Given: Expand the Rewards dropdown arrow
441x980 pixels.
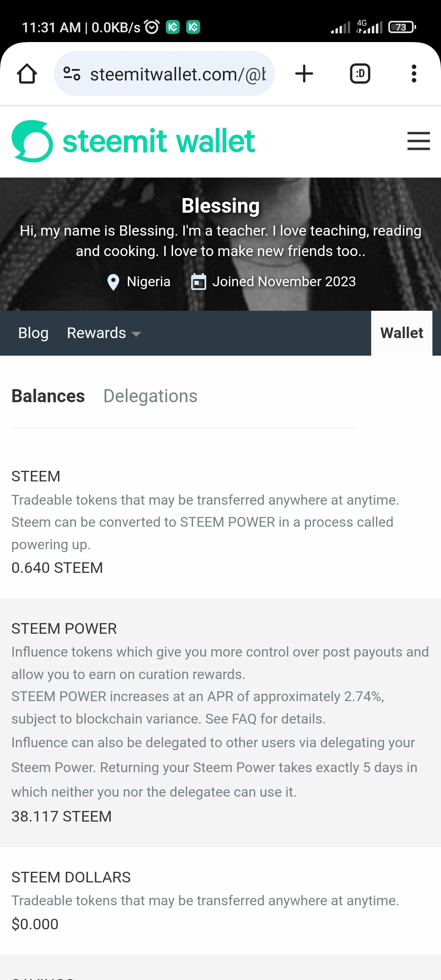Looking at the screenshot, I should pos(136,334).
